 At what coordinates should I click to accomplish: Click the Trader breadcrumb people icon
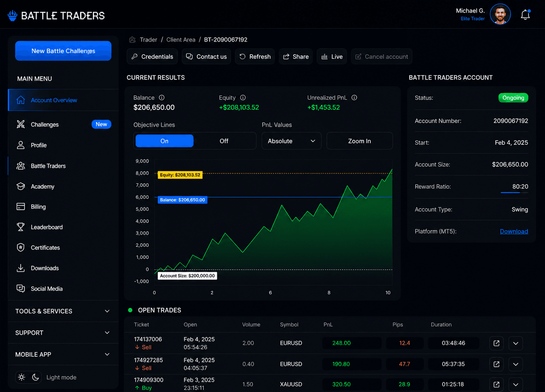pyautogui.click(x=132, y=40)
